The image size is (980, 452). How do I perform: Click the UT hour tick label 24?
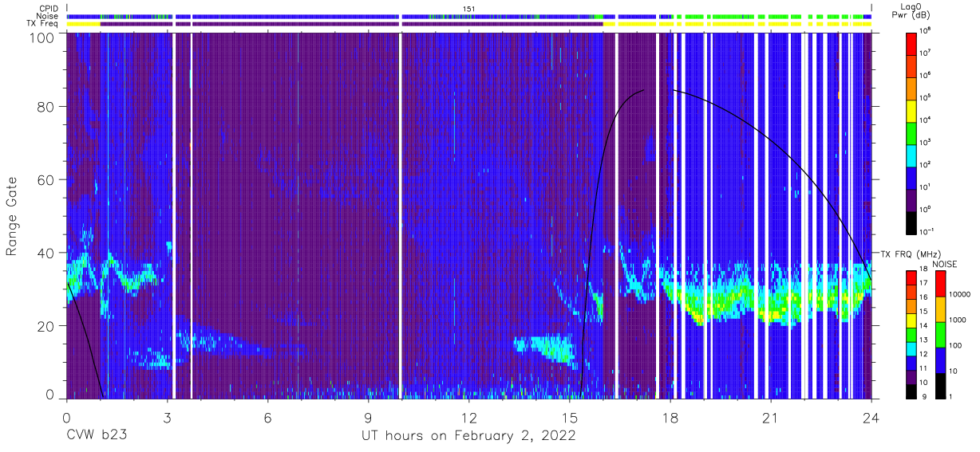click(x=871, y=417)
